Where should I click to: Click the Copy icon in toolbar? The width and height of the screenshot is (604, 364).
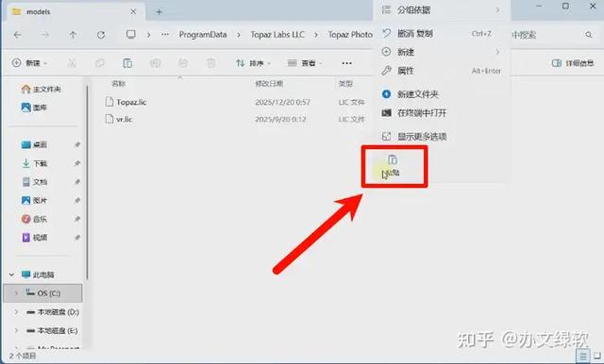(x=100, y=63)
